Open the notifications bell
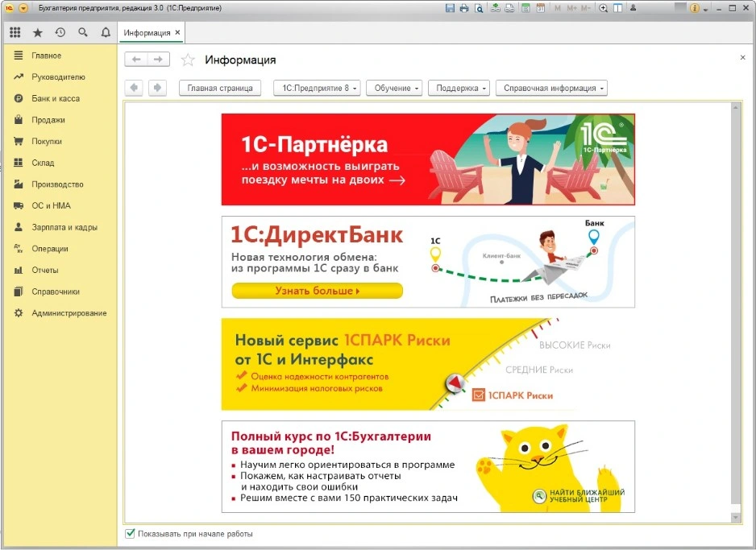Image resolution: width=756 pixels, height=550 pixels. pos(106,33)
